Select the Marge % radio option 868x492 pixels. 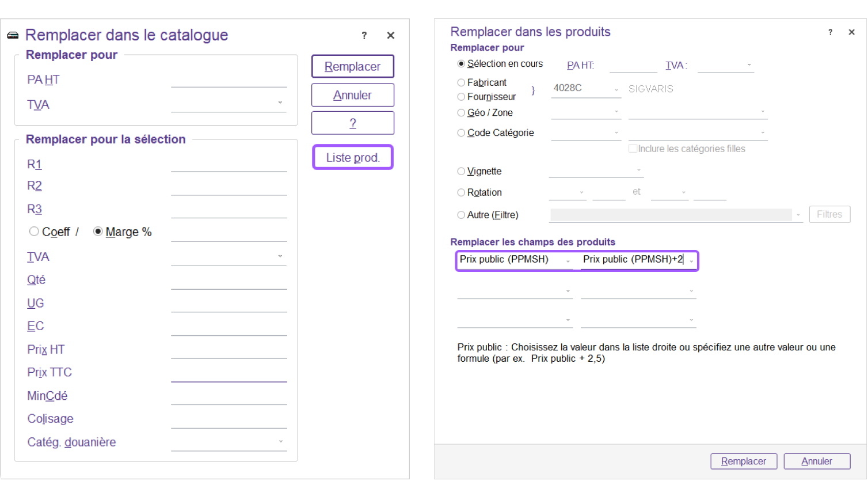(98, 232)
